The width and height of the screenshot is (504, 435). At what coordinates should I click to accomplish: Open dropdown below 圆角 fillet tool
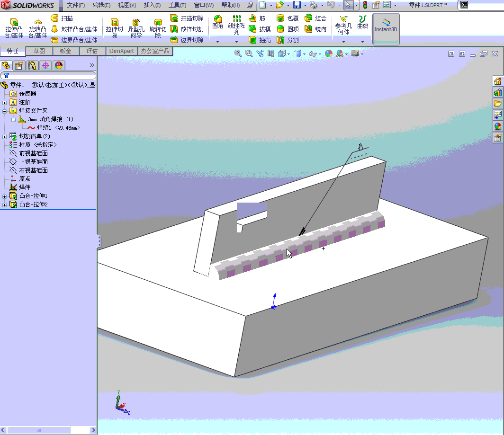(x=217, y=42)
